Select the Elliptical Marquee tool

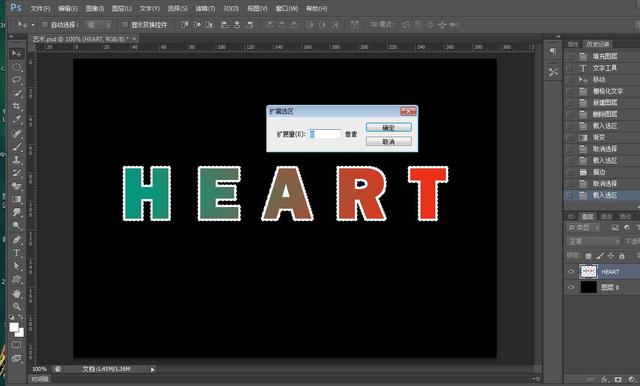coord(16,67)
